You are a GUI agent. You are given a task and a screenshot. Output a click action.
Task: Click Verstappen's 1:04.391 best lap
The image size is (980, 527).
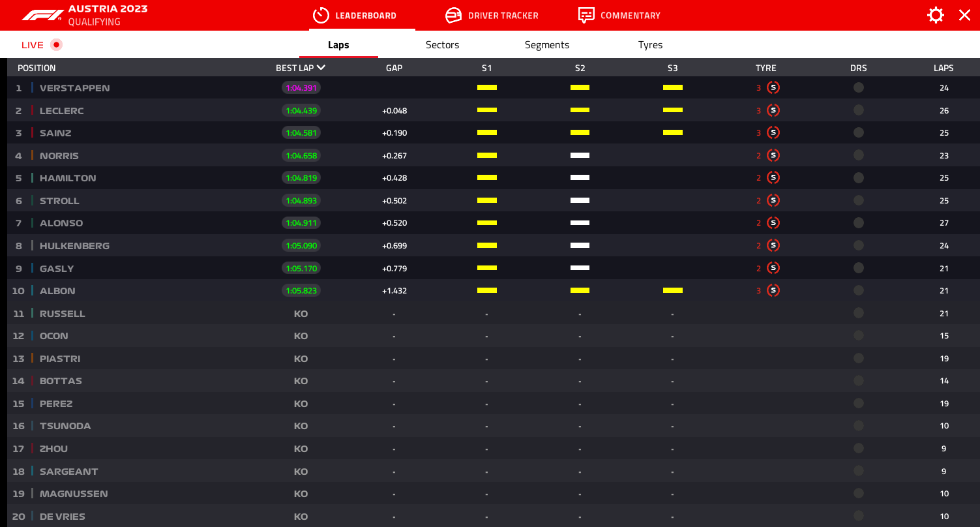[x=301, y=87]
